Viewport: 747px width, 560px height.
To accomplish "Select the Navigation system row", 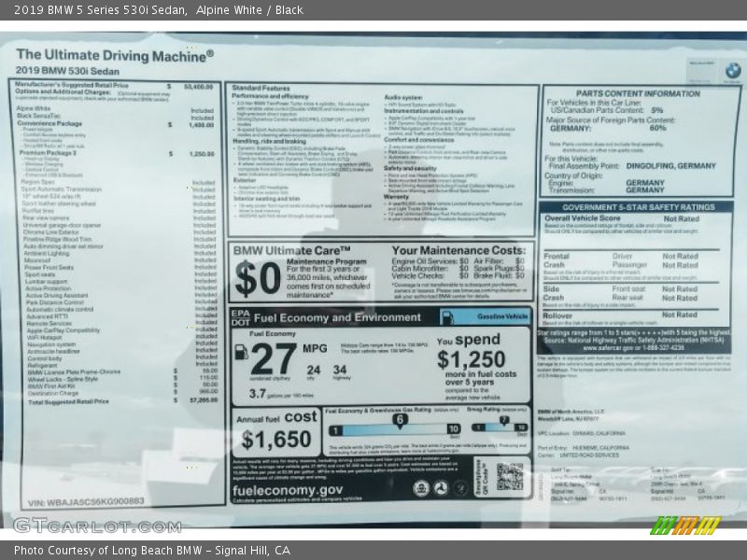I will pyautogui.click(x=122, y=343).
